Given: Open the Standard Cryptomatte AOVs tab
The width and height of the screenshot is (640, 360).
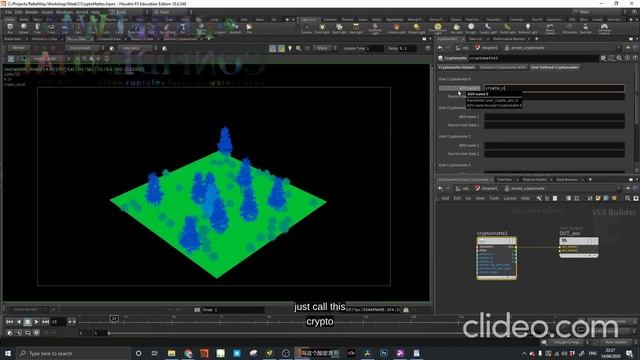Looking at the screenshot, I should pos(503,67).
